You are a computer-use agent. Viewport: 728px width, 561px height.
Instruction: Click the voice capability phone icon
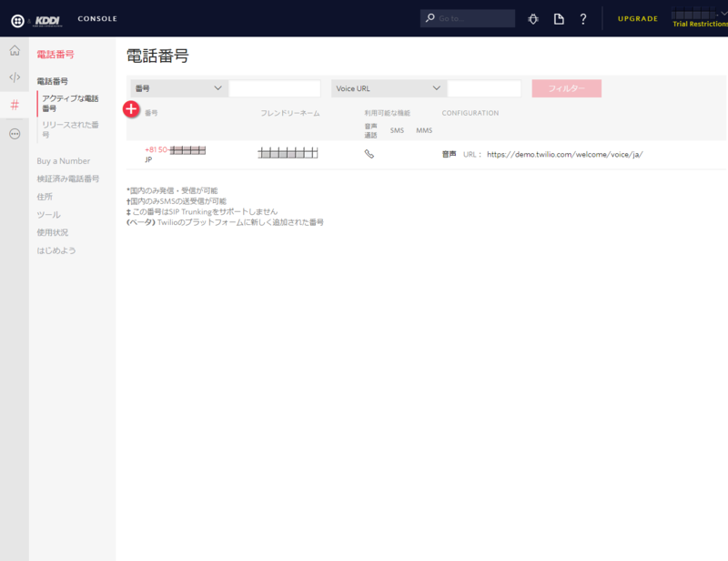[369, 154]
